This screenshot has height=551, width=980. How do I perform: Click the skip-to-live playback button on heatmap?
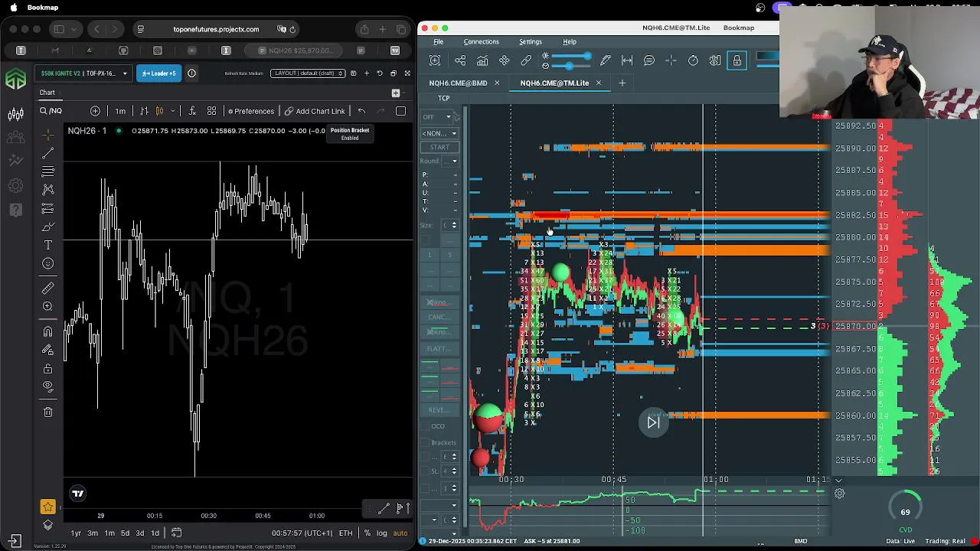click(653, 422)
